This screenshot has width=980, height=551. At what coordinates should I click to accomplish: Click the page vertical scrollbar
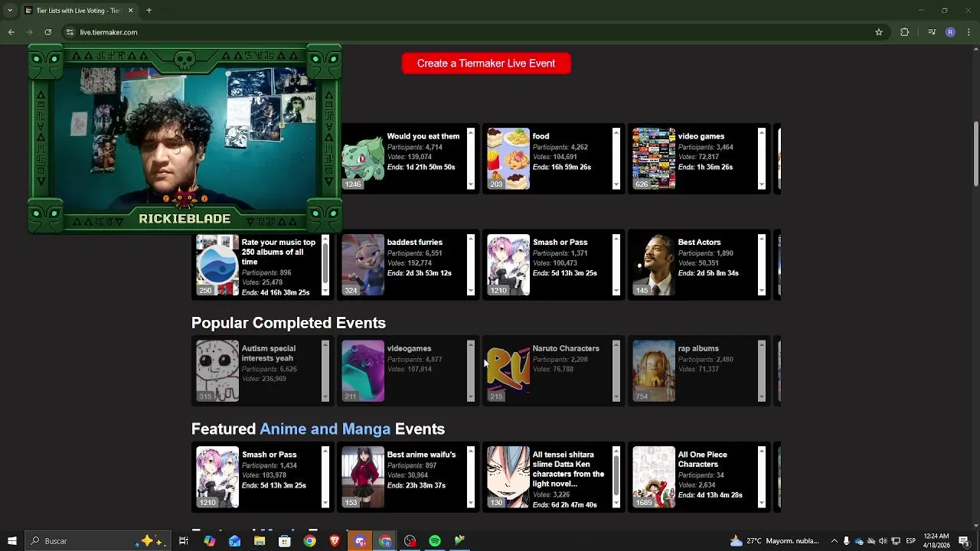click(975, 153)
